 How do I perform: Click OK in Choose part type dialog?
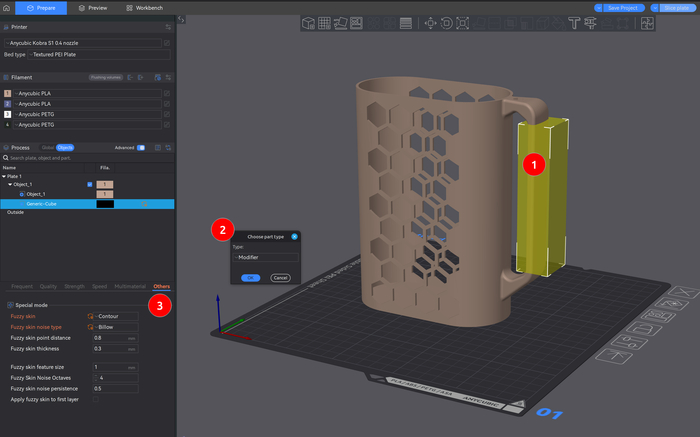[249, 277]
